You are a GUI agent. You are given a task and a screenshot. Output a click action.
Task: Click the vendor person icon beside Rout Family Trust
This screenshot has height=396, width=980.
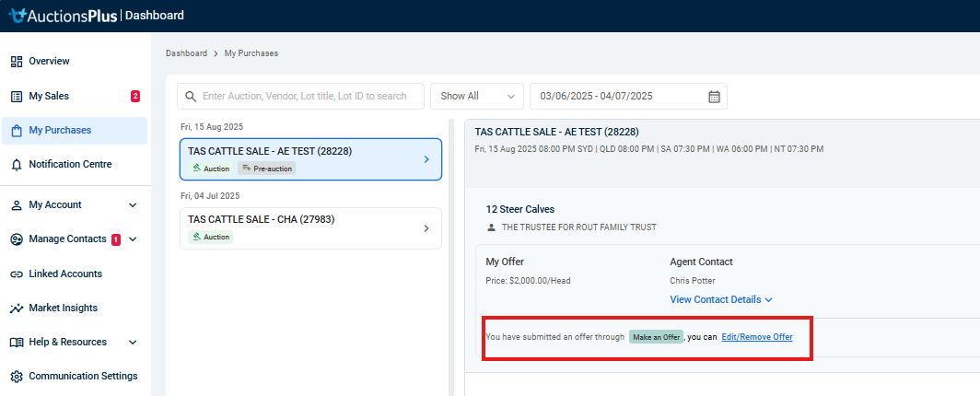tap(491, 227)
